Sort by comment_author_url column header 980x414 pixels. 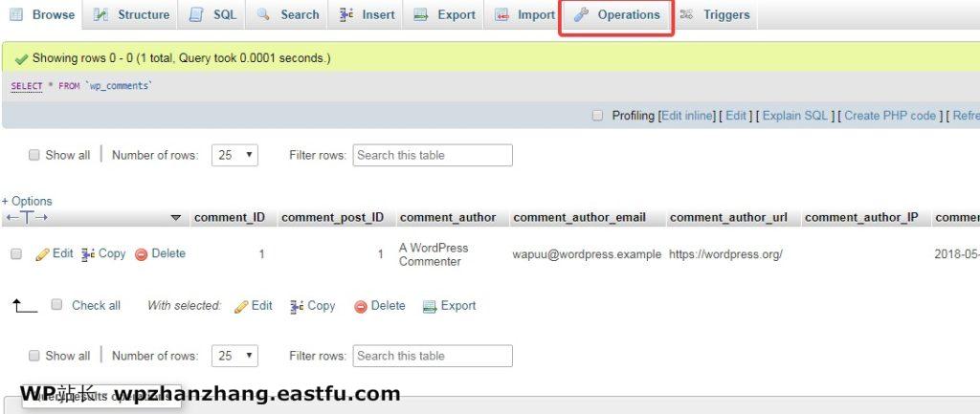coord(728,217)
